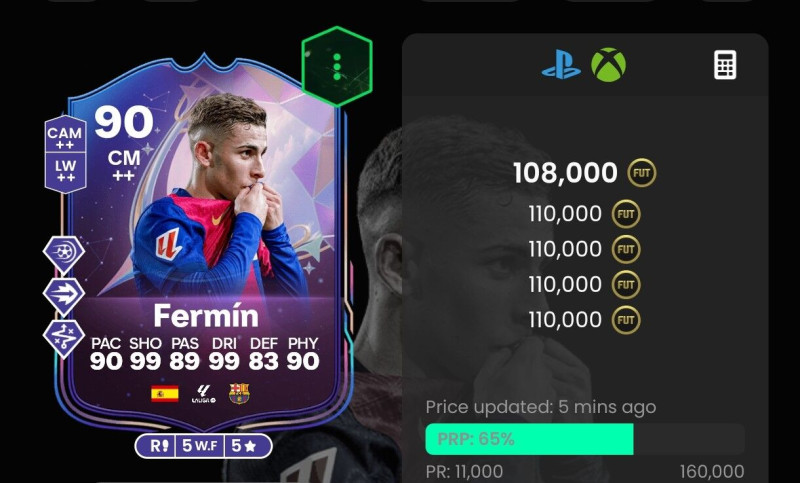Click the bottom playstyle diamond with tactics
This screenshot has height=483, width=800.
click(64, 337)
